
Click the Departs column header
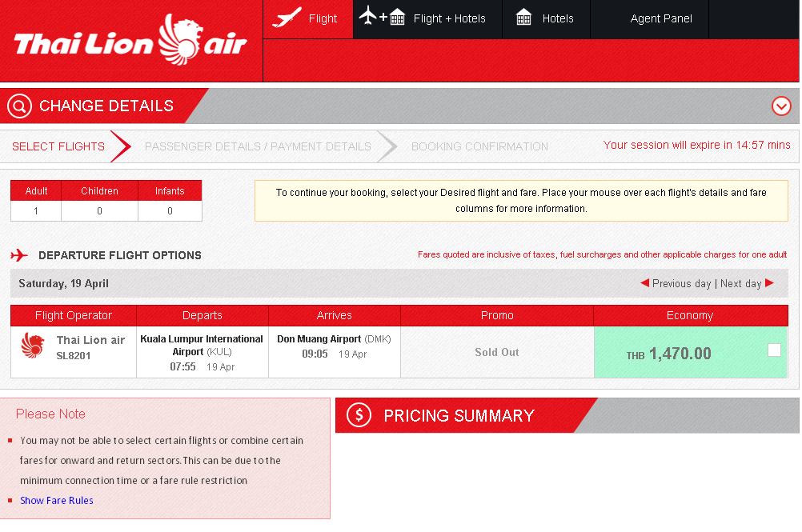202,315
